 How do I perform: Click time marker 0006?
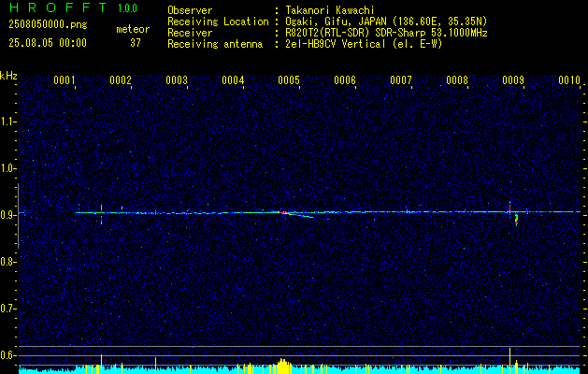coord(345,80)
